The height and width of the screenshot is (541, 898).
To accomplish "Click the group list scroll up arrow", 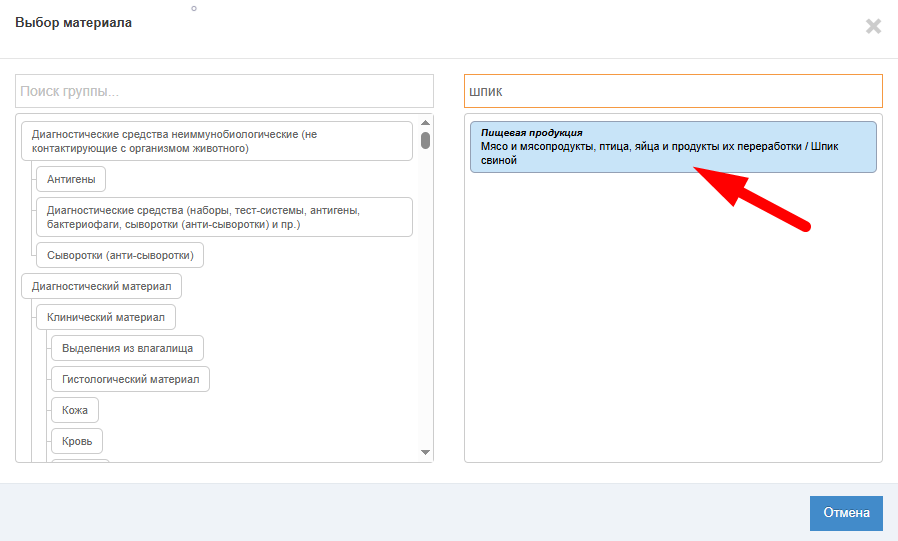I will (425, 123).
